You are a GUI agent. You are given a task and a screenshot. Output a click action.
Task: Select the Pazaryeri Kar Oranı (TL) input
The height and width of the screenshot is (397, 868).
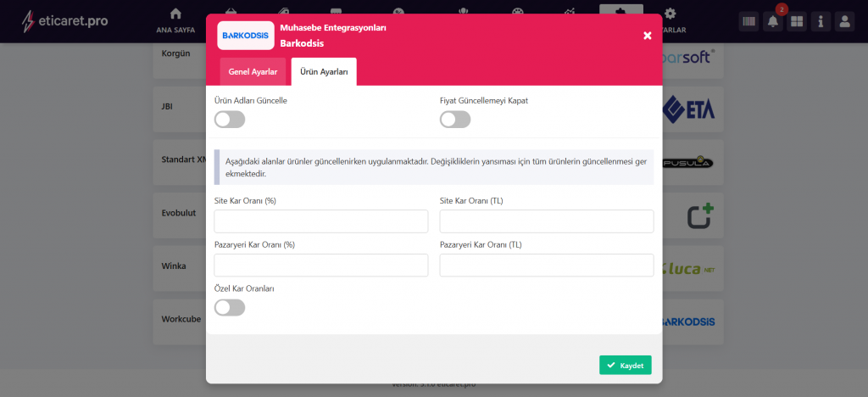point(547,266)
